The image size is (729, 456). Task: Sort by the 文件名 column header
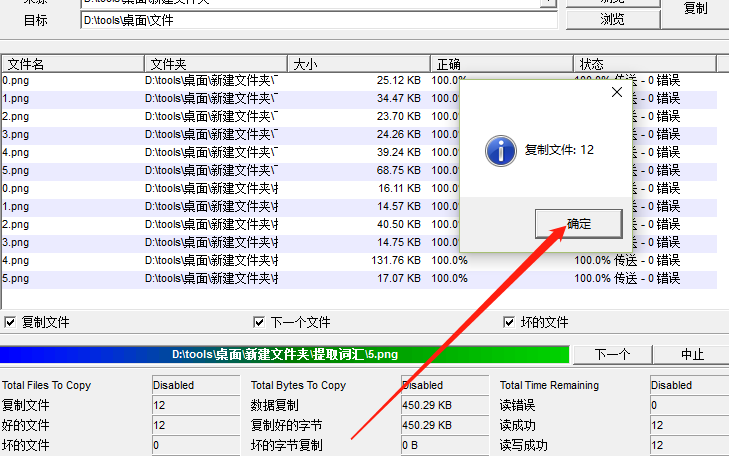[73, 64]
